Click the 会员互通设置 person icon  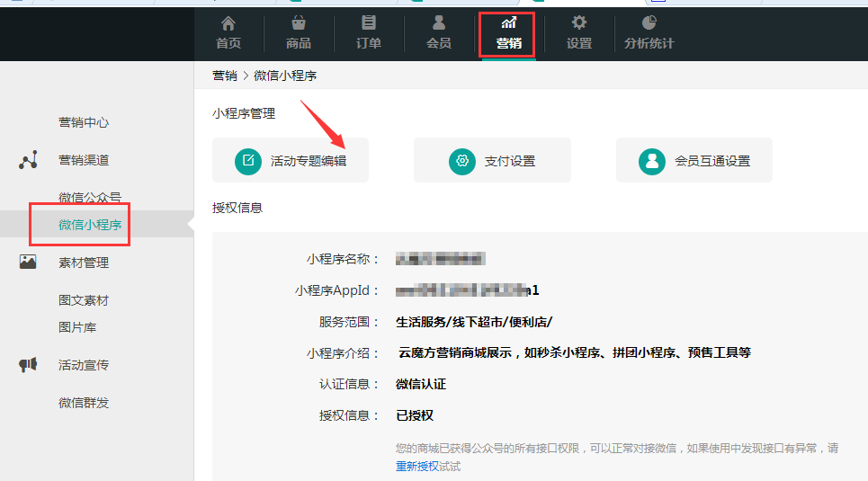[651, 161]
